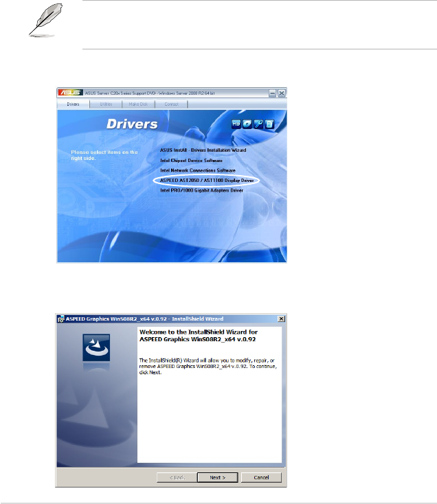Select Intel Network Connections Software
Viewport: 437px width, 504px height.
[198, 170]
